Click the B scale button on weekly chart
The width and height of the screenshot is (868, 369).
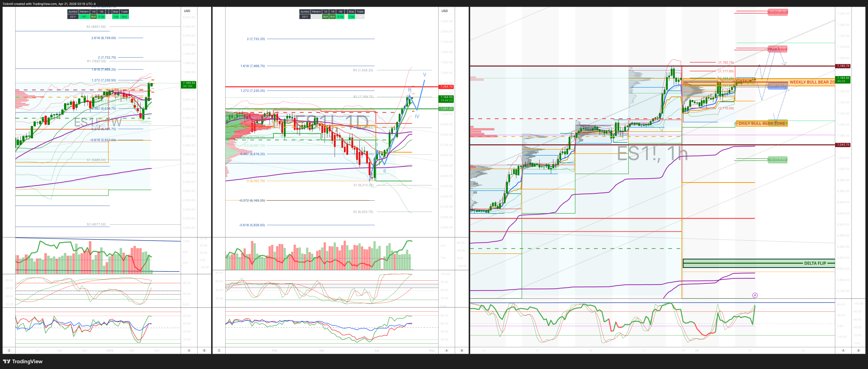coord(204,350)
